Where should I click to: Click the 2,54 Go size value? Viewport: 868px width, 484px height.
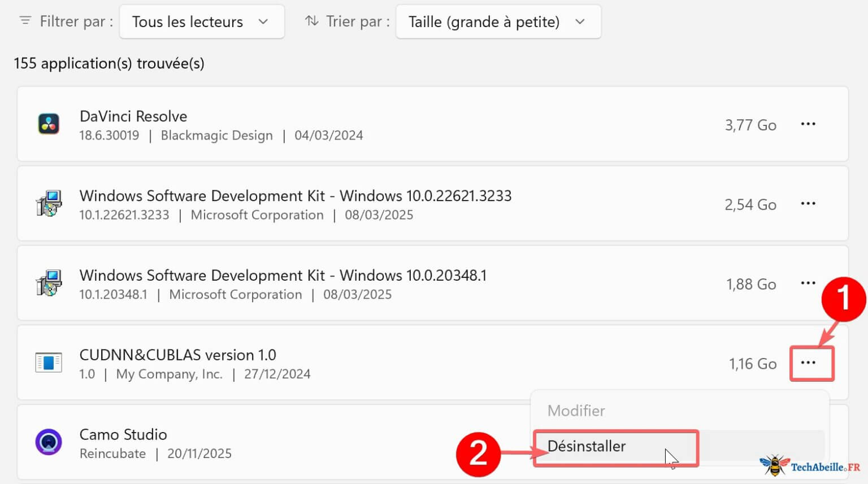click(x=750, y=204)
